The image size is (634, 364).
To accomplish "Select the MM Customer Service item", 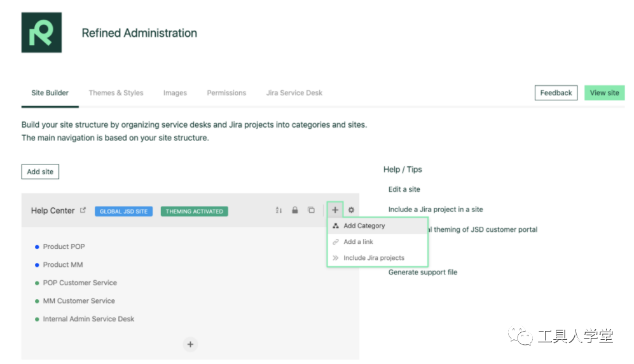I will click(x=79, y=301).
